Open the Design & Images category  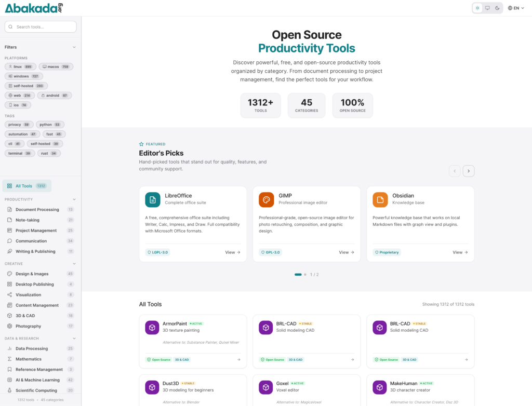(32, 274)
